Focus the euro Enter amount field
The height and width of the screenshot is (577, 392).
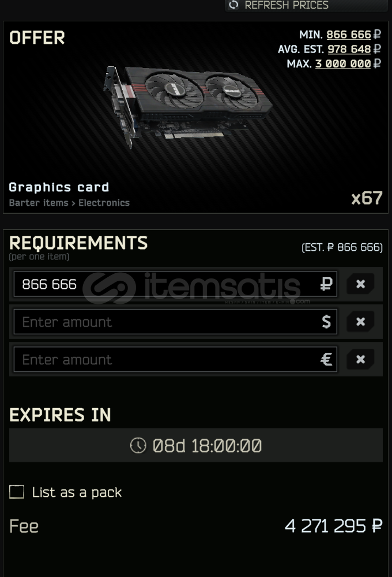pos(175,359)
